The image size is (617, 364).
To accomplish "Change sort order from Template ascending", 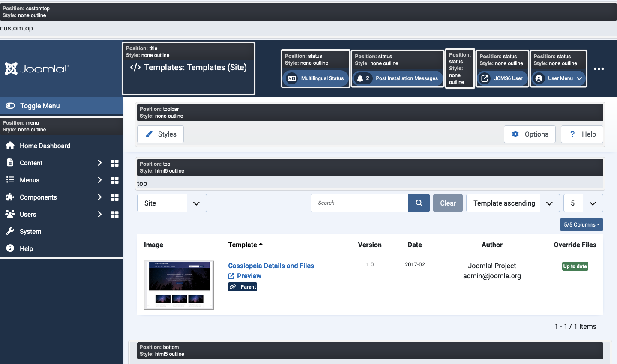I will click(512, 203).
